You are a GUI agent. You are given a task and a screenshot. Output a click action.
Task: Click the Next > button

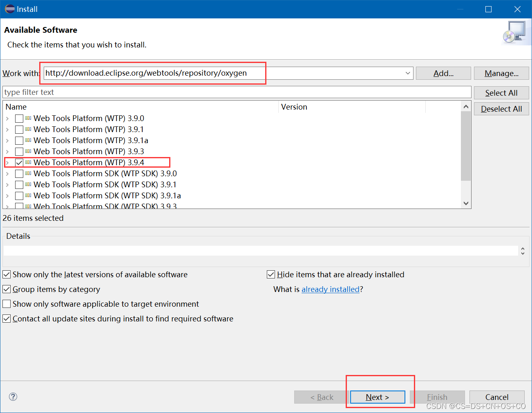(x=378, y=397)
